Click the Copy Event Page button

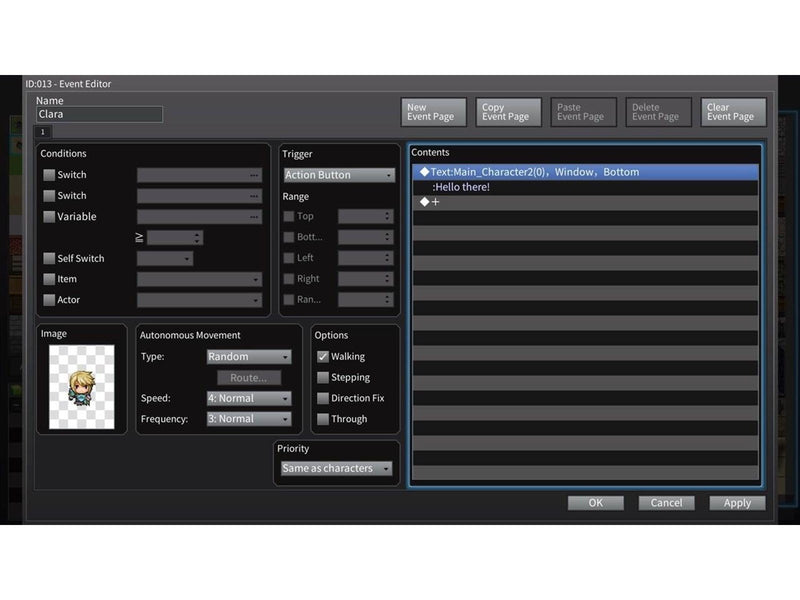point(508,112)
